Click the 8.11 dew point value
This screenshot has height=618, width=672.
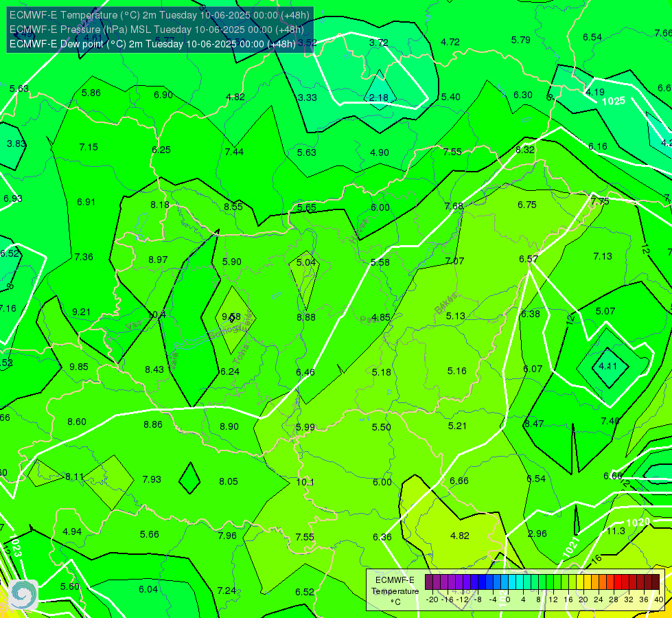[x=75, y=477]
